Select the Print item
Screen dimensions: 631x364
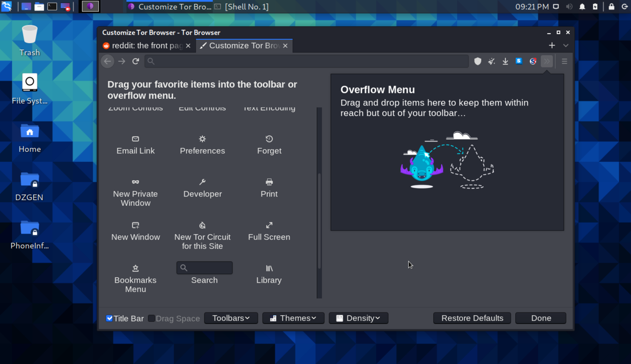[x=269, y=188]
